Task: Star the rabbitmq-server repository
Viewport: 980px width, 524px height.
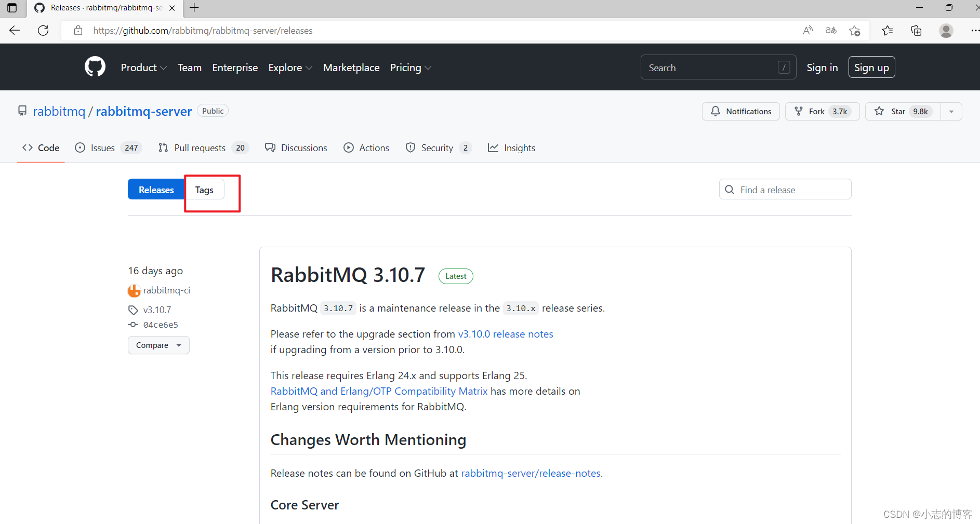Action: 903,111
